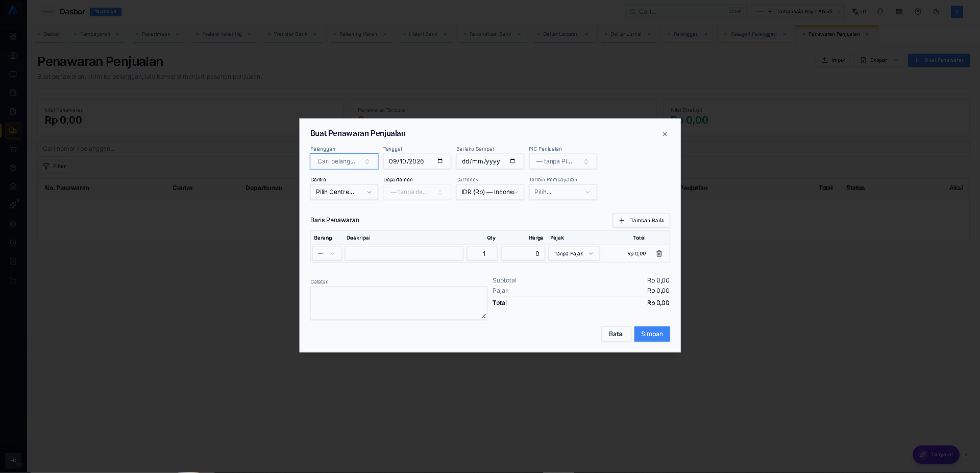Open the dashboard grid icon in sidebar
980x473 pixels.
[13, 37]
